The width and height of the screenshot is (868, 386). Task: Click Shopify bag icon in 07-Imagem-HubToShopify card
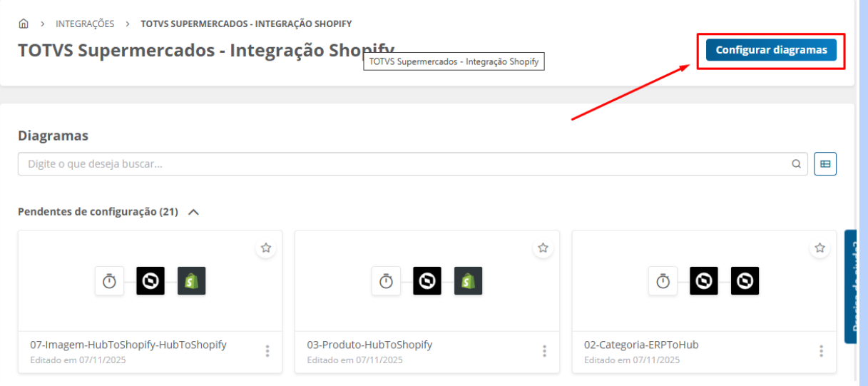click(x=192, y=281)
